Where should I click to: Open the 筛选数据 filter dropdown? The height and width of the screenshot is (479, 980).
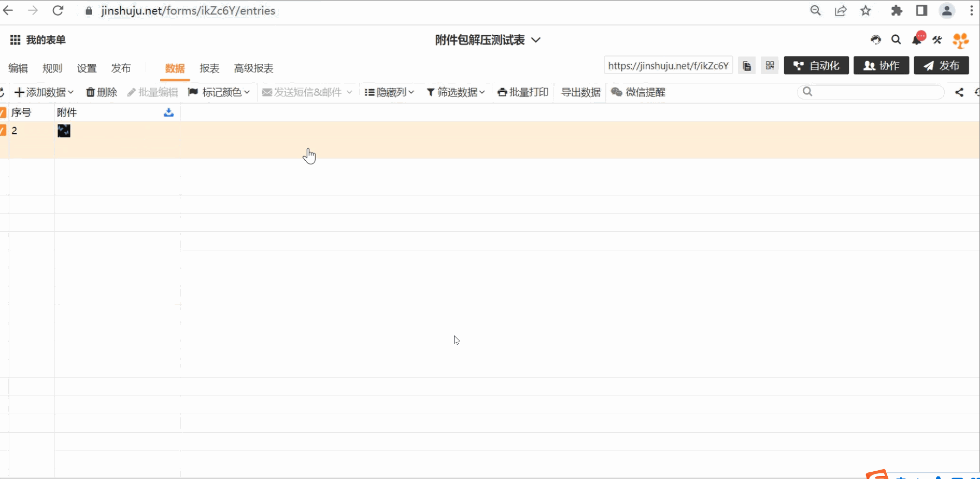[456, 92]
